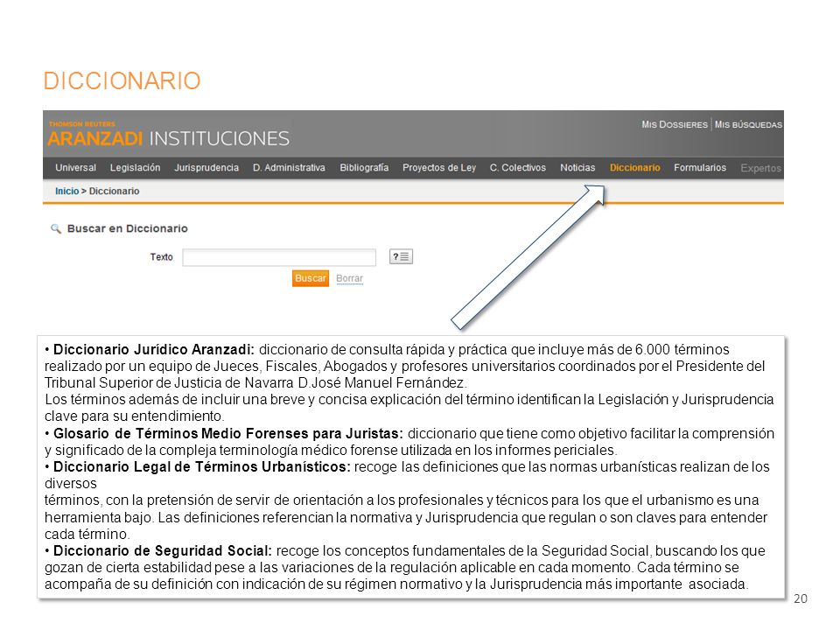Screen dimensions: 840x630
Task: Click the 'Buscar en Diccionario' heading
Action: point(128,228)
